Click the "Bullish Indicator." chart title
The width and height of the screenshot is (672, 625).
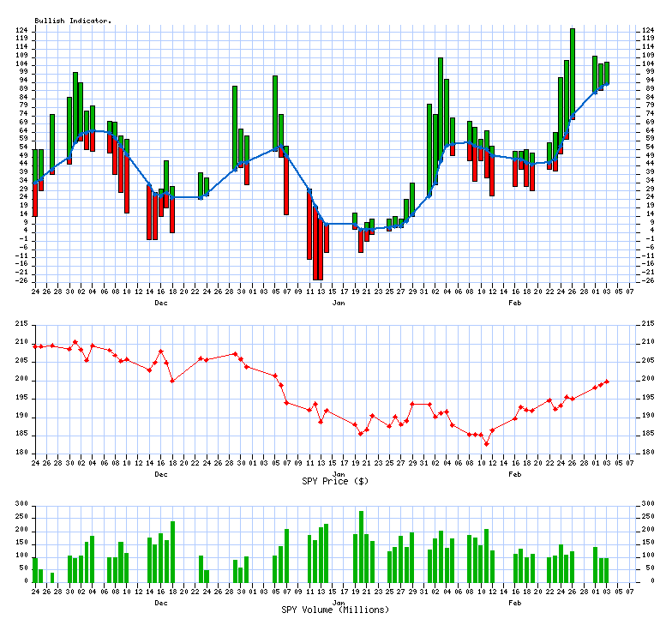click(x=73, y=20)
